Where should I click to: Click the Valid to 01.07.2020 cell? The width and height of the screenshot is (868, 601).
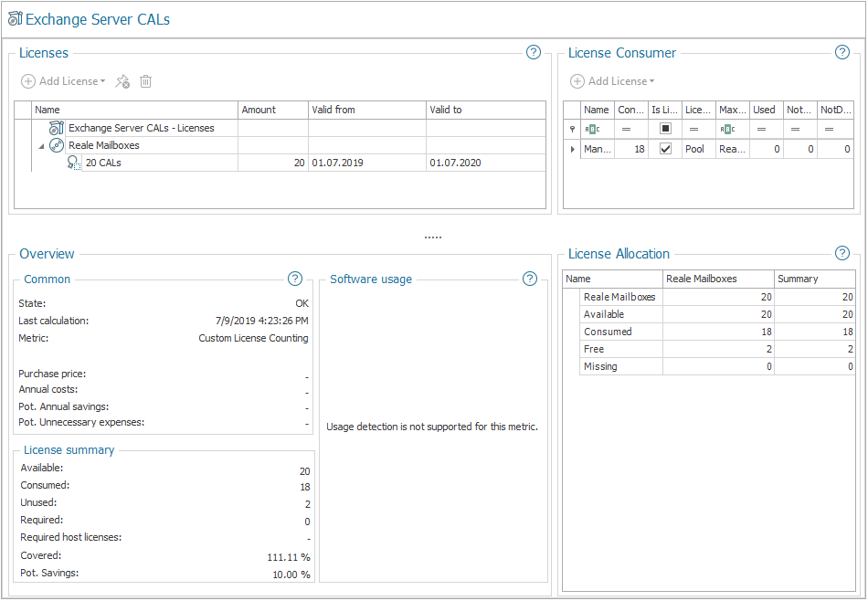point(485,163)
